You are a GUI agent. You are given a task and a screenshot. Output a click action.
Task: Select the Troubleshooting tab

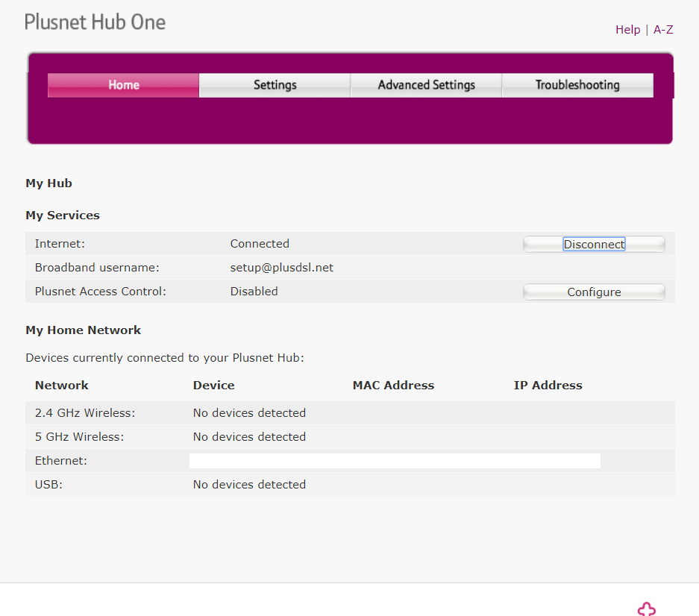(577, 85)
